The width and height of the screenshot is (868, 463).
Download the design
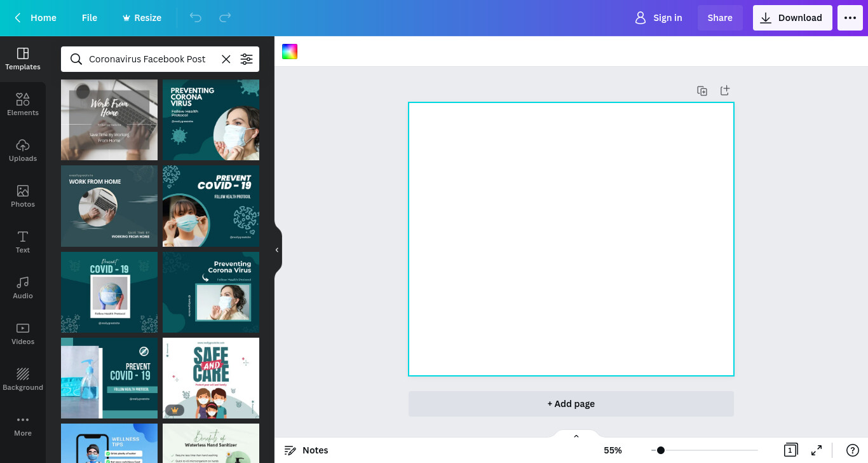[792, 18]
